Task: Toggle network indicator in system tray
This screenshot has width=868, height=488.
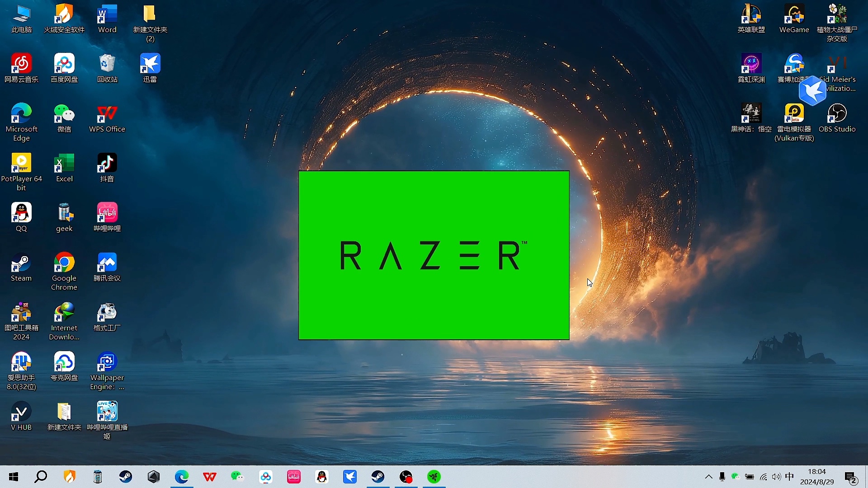Action: point(764,477)
